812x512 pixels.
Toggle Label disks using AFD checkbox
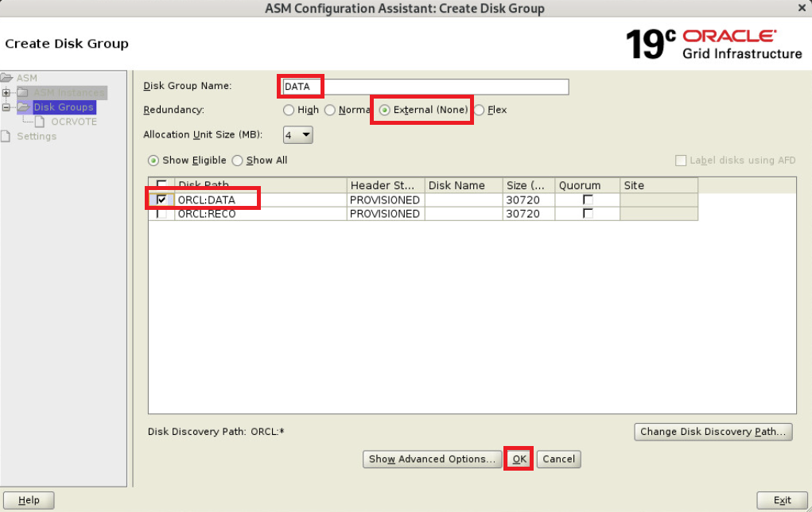[681, 161]
